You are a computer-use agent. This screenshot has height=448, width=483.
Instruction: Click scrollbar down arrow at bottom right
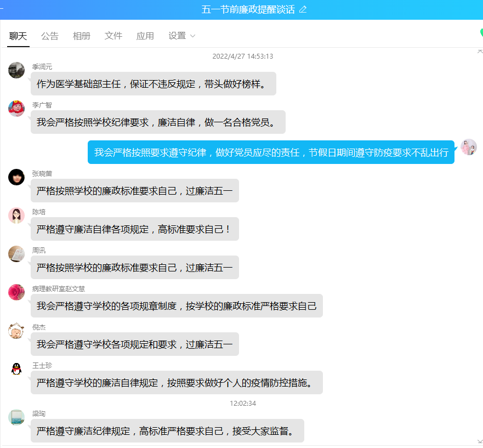point(480,441)
